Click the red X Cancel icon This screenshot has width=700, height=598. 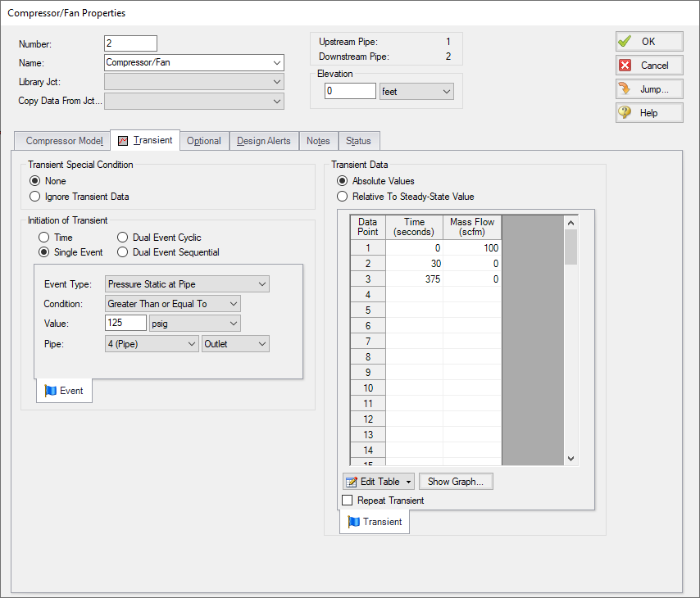[x=625, y=66]
